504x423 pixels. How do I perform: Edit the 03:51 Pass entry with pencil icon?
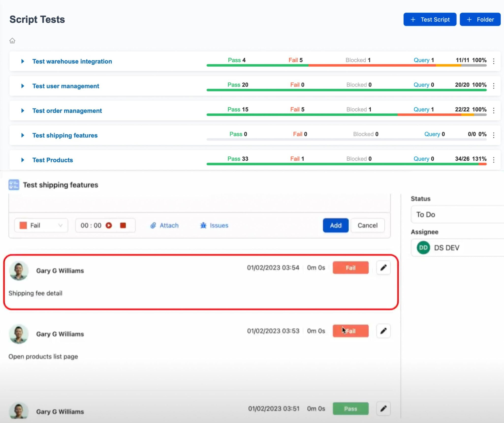pos(383,408)
